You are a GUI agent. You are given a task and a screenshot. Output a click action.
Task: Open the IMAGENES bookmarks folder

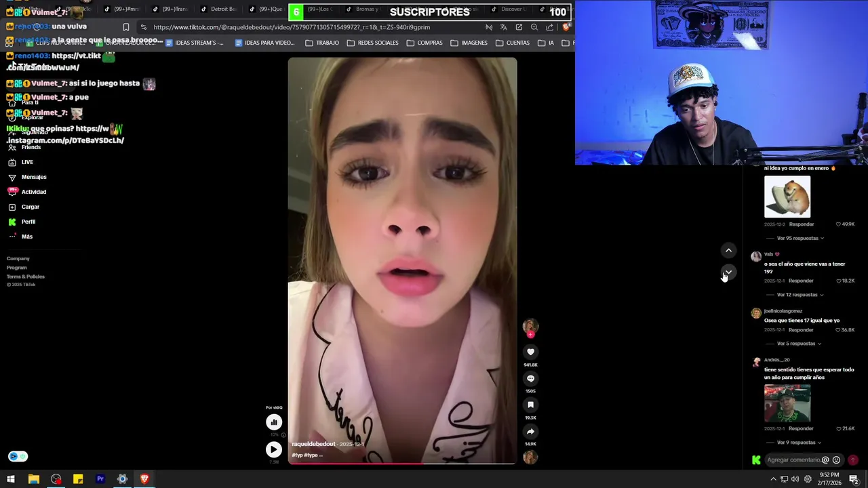[469, 43]
